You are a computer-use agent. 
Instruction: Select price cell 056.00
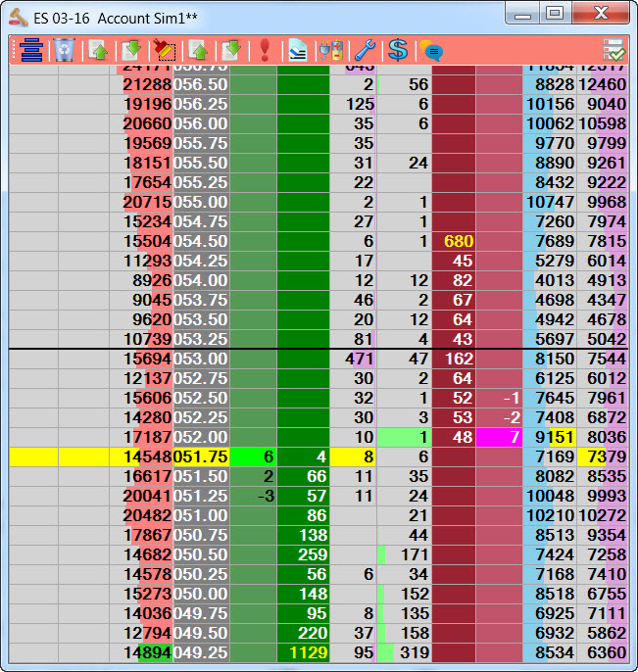tap(201, 123)
